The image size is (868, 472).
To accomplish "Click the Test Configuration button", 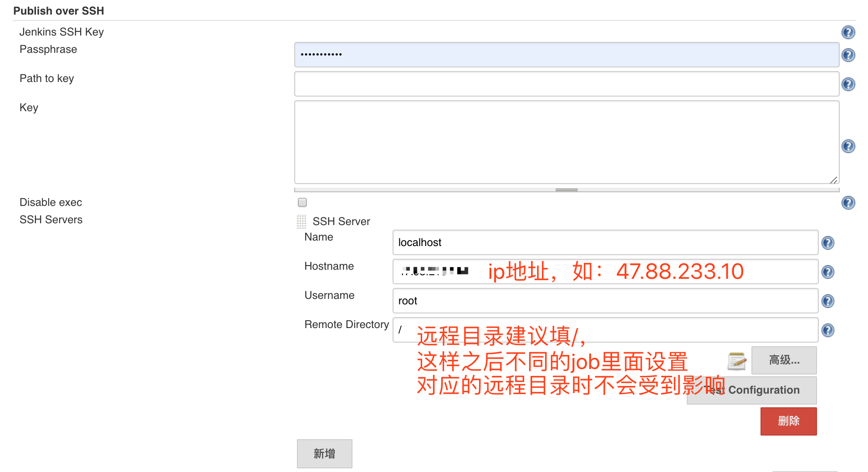I will [x=751, y=390].
